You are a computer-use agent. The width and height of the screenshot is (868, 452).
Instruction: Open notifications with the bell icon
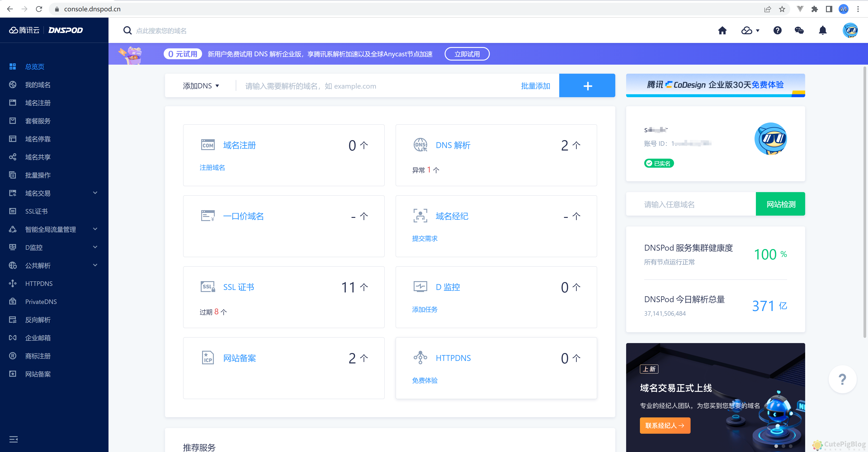[x=823, y=30]
